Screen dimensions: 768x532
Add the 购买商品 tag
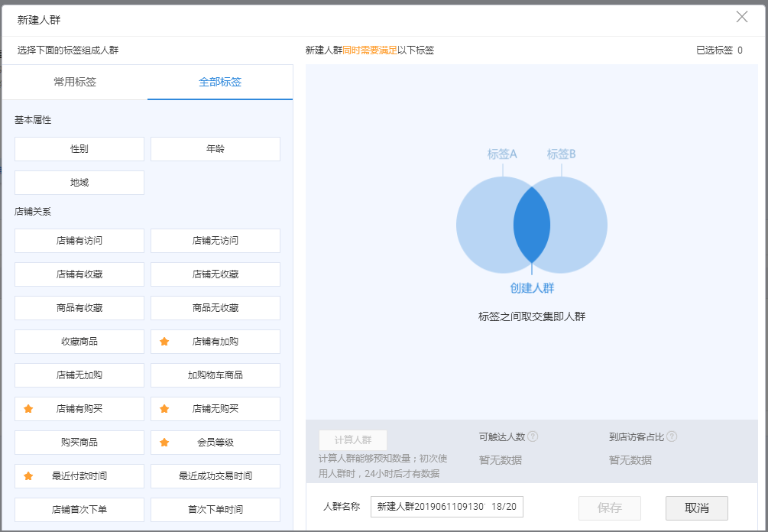(79, 443)
